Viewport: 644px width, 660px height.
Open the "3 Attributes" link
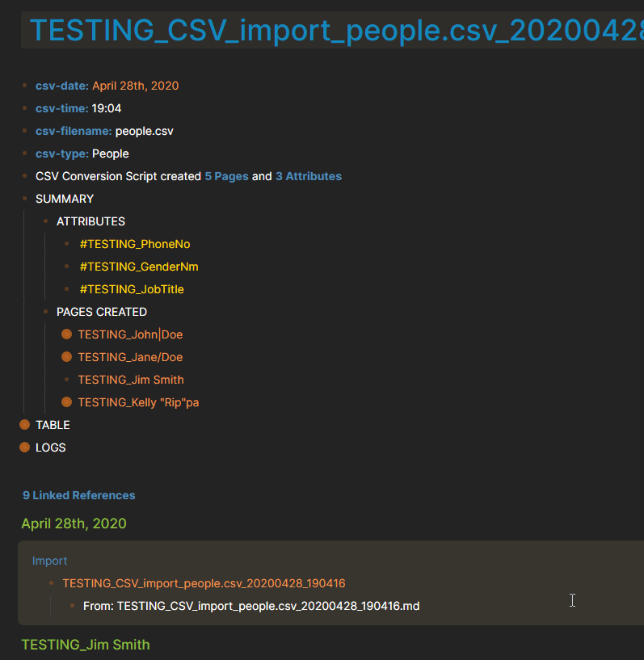point(308,176)
